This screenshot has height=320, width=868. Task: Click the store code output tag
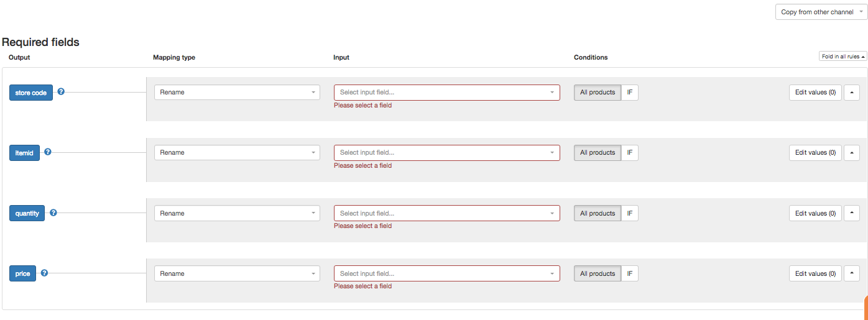click(31, 93)
